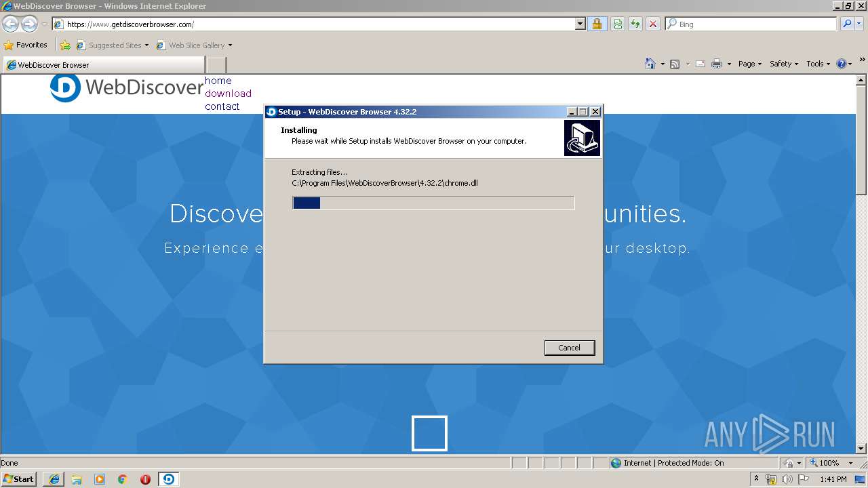The image size is (868, 488).
Task: Expand the address bar autocomplete dropdown
Action: tap(580, 24)
